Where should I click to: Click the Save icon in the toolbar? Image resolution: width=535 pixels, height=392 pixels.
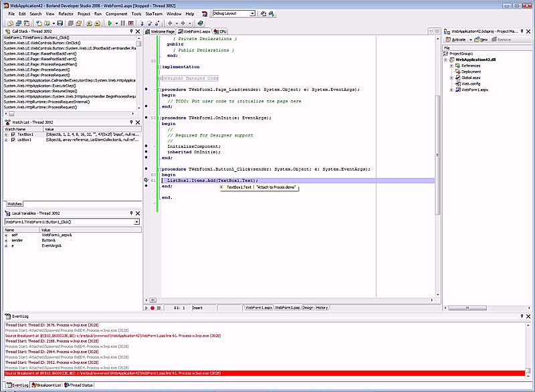[x=60, y=23]
